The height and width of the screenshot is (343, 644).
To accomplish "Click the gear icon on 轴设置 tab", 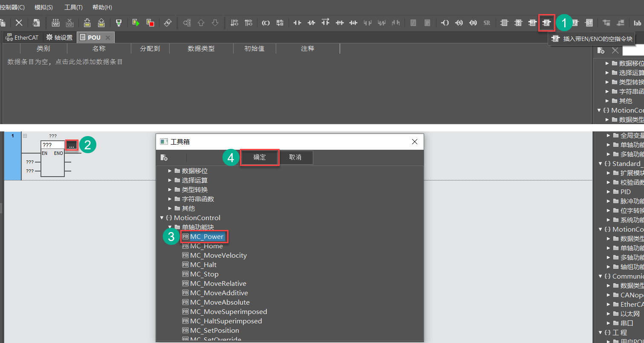I will coord(49,38).
